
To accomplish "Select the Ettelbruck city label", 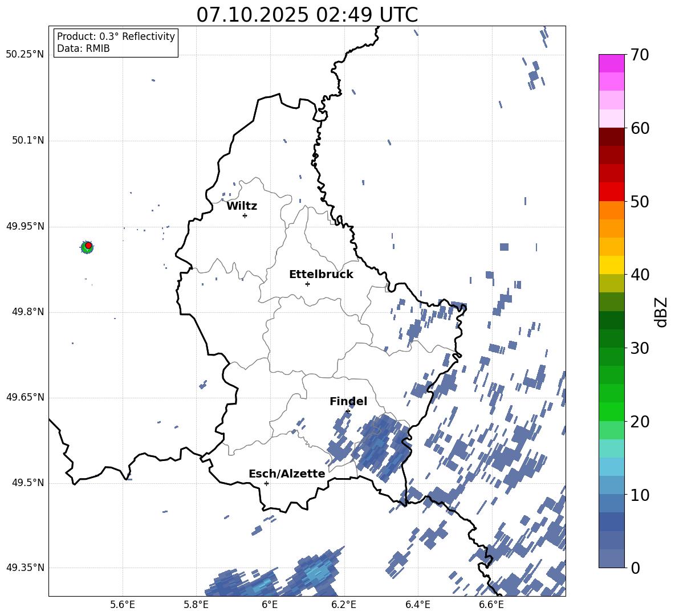I will coord(321,275).
